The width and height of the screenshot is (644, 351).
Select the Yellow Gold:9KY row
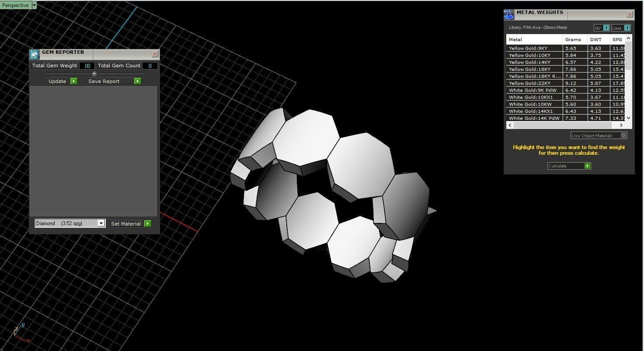[x=566, y=48]
